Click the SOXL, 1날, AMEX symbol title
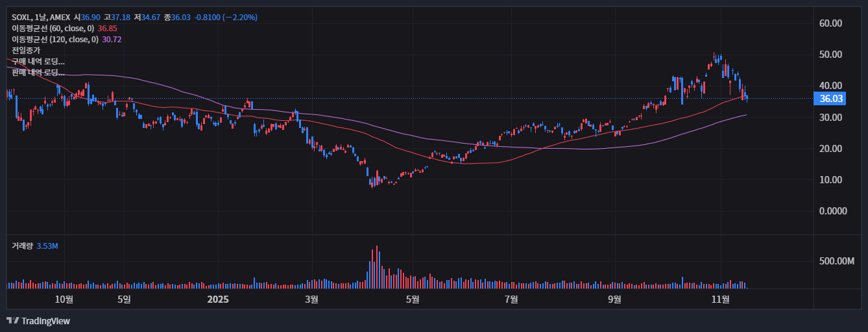868x332 pixels. coord(41,17)
